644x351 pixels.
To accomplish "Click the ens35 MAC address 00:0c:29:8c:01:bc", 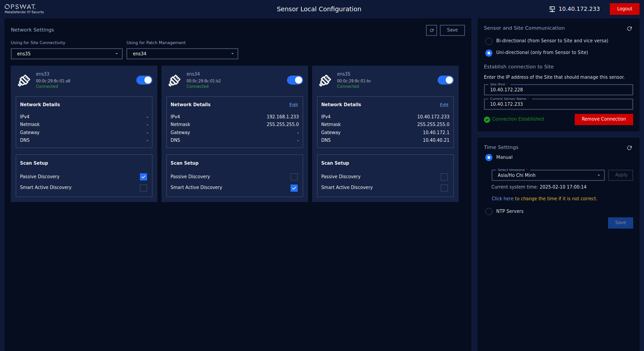I will 354,81.
